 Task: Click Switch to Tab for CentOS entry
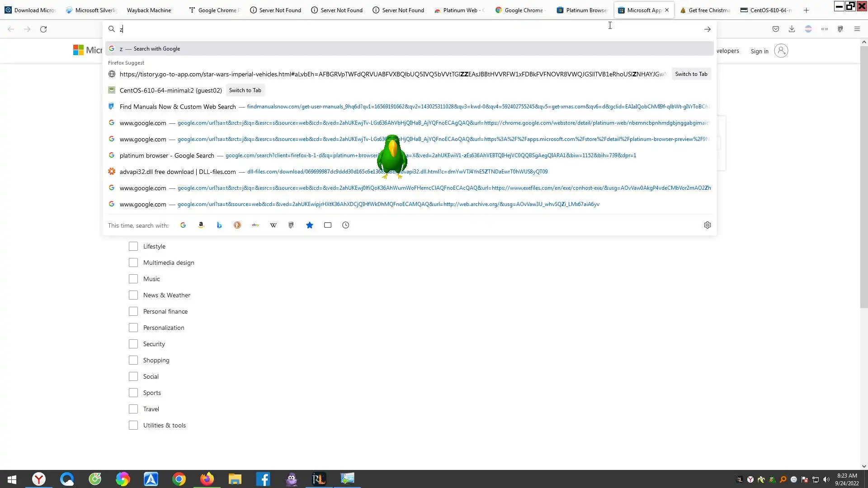[245, 90]
